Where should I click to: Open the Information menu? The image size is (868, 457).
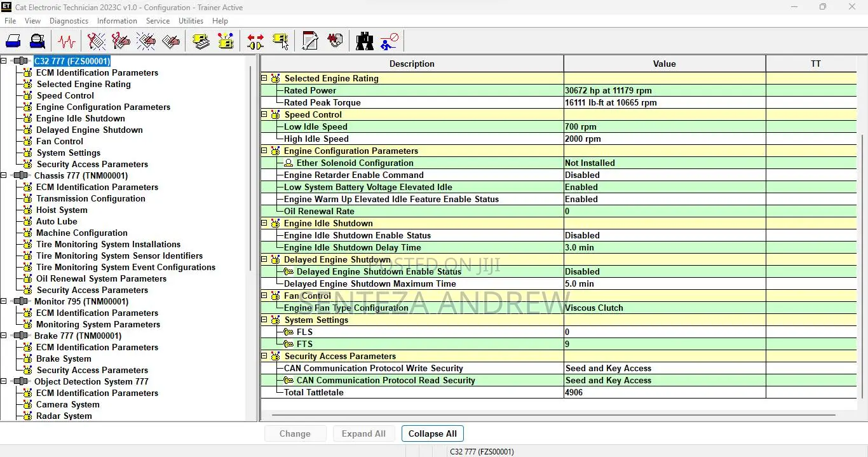117,21
